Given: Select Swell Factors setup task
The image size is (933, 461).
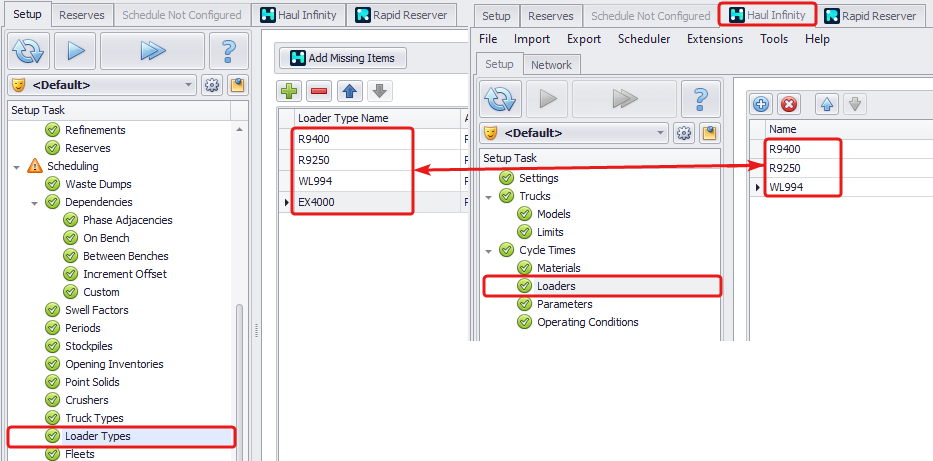Looking at the screenshot, I should tap(96, 310).
